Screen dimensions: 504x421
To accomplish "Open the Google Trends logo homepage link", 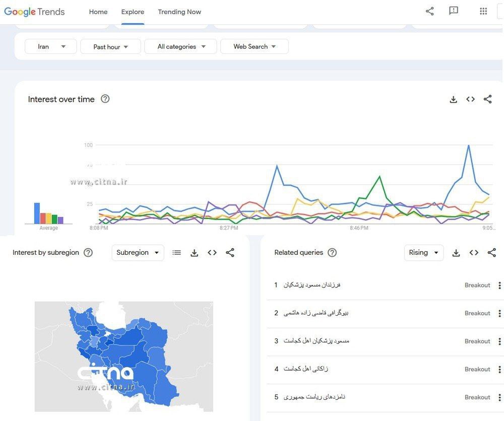I will click(34, 11).
